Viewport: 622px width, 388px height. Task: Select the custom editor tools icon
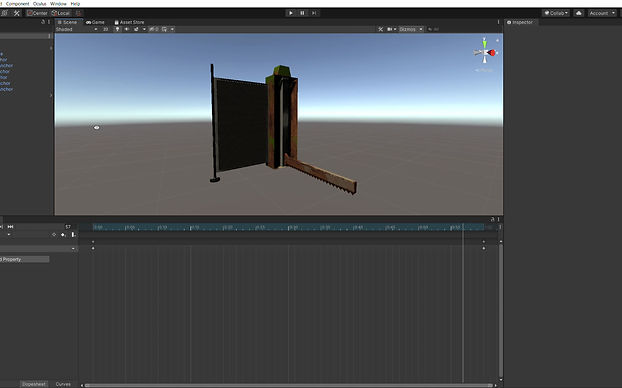pyautogui.click(x=17, y=13)
